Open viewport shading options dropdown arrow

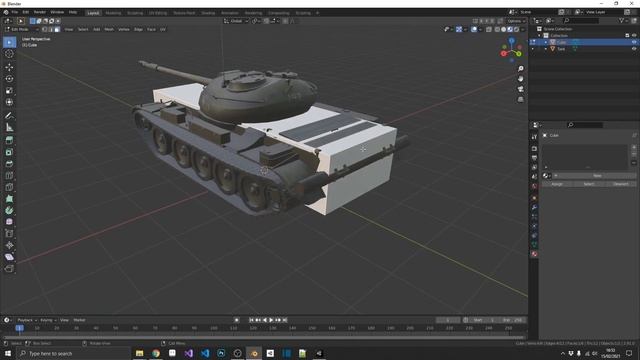(523, 29)
